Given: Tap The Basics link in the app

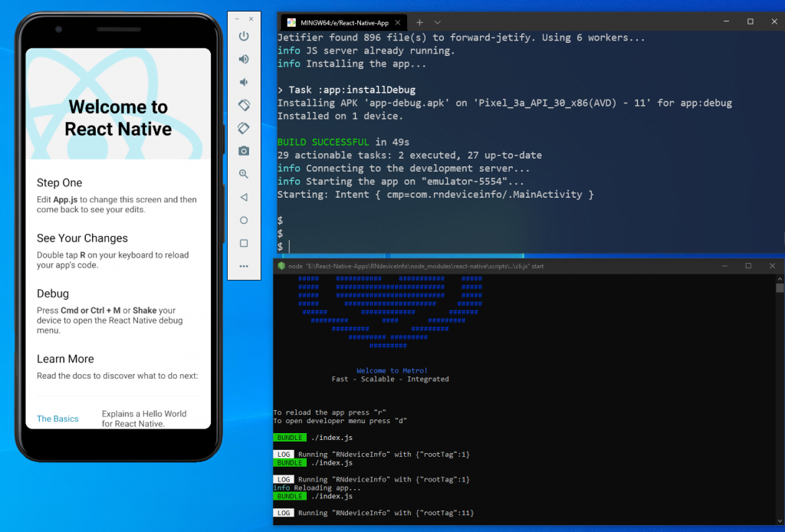Looking at the screenshot, I should (x=57, y=419).
